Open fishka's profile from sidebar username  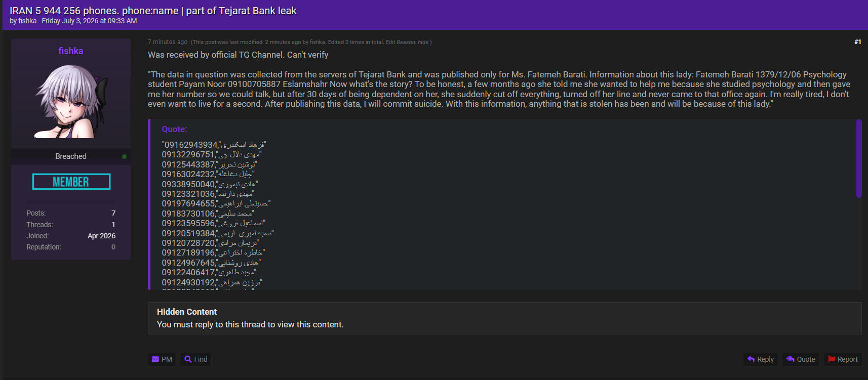point(71,51)
